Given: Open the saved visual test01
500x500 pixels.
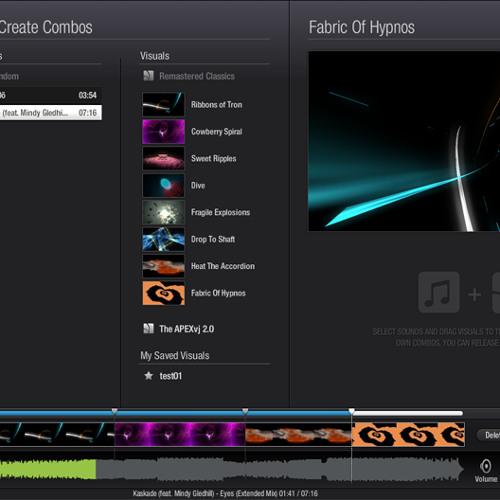Looking at the screenshot, I should pos(171,376).
